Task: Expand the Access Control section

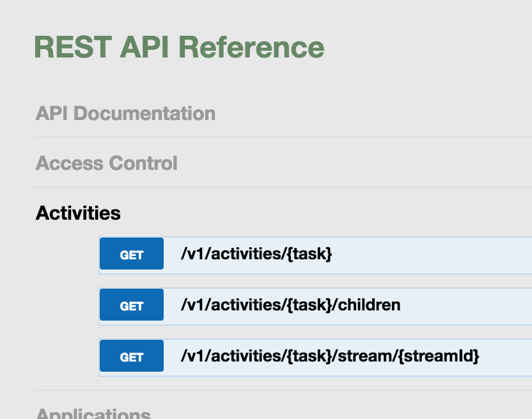Action: 106,163
